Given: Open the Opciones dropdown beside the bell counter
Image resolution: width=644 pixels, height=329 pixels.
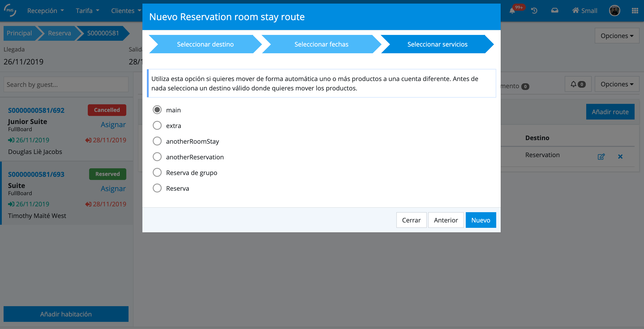Looking at the screenshot, I should [617, 84].
